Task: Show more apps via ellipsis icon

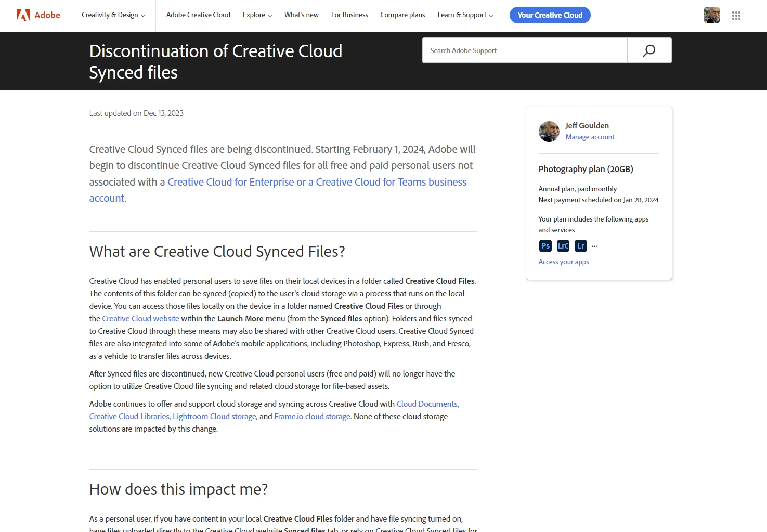Action: point(595,246)
